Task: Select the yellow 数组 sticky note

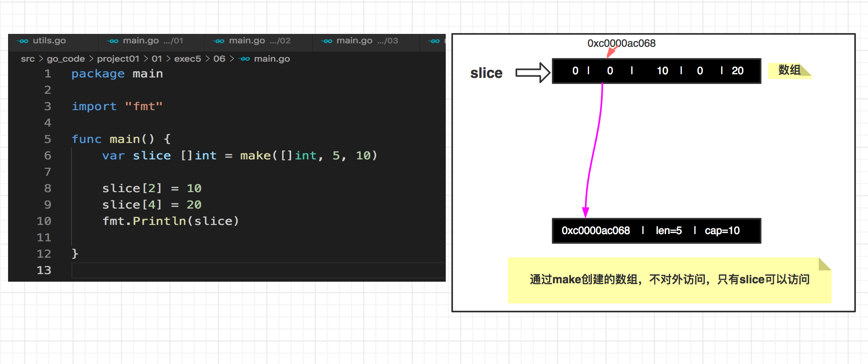Action: tap(789, 70)
